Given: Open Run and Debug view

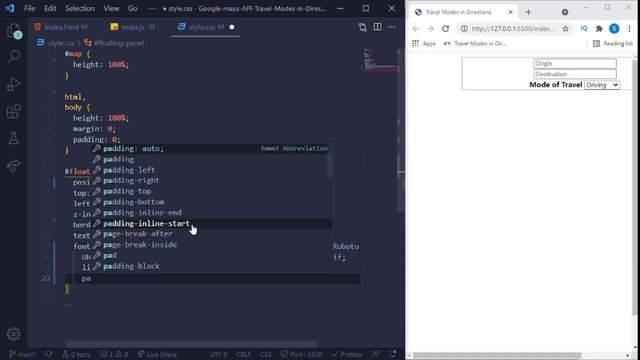Looking at the screenshot, I should point(13,84).
